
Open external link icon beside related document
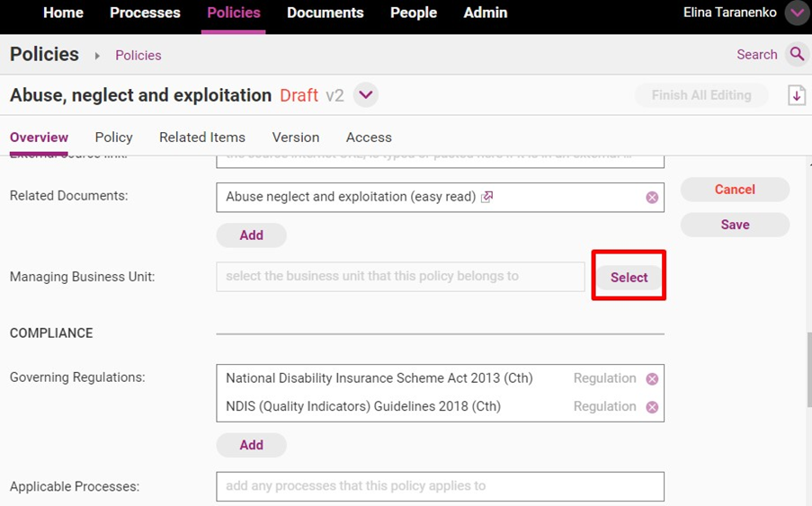pos(487,197)
